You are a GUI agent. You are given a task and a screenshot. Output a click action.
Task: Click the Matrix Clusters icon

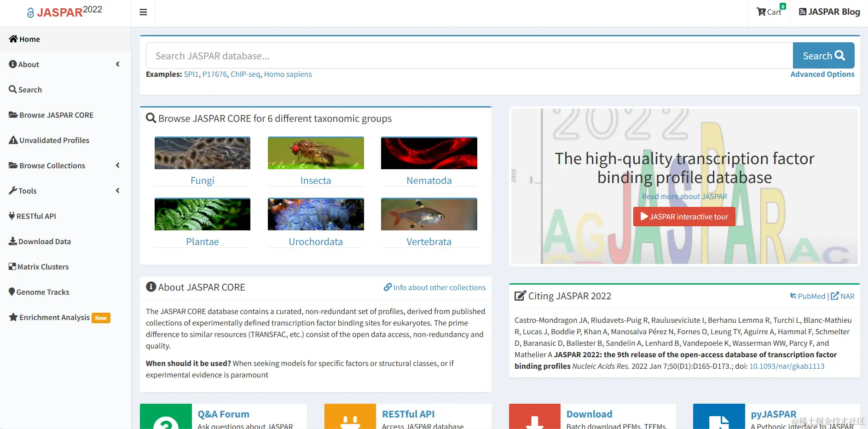(x=12, y=266)
